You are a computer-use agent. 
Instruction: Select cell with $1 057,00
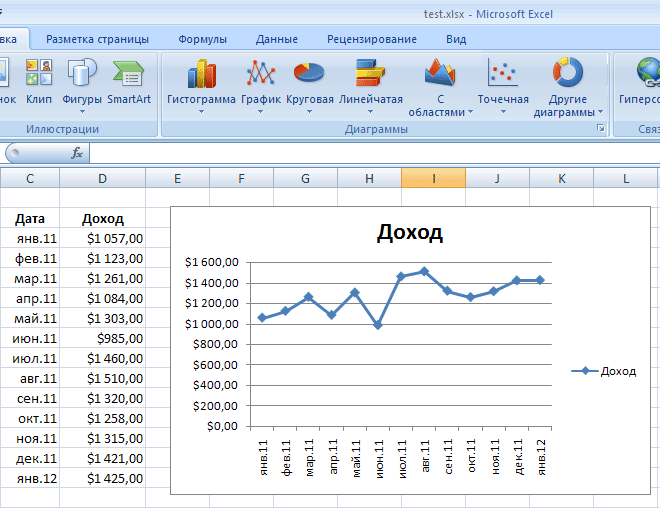click(102, 238)
